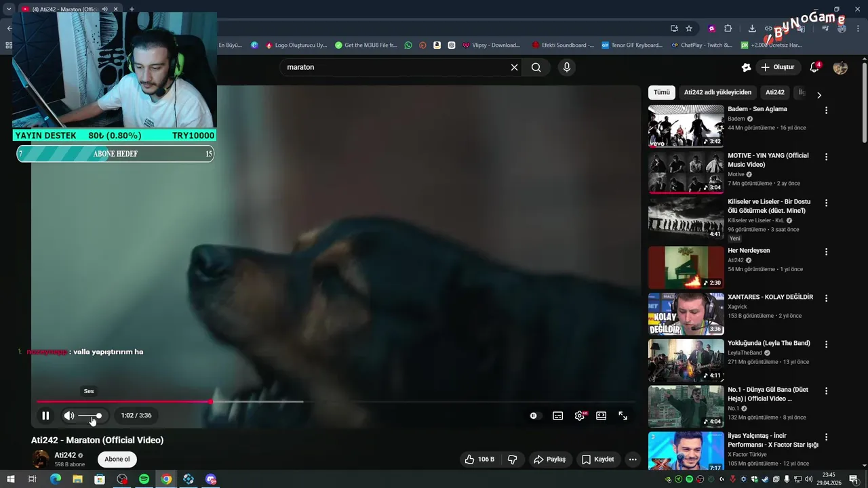The image size is (868, 488).
Task: Open options for İlyas Yalçıntaş video
Action: [x=826, y=437]
